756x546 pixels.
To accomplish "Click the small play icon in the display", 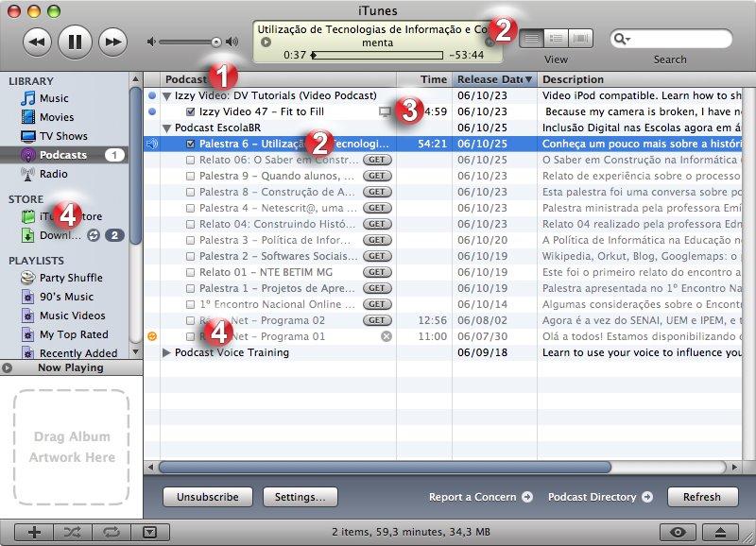I will click(266, 42).
